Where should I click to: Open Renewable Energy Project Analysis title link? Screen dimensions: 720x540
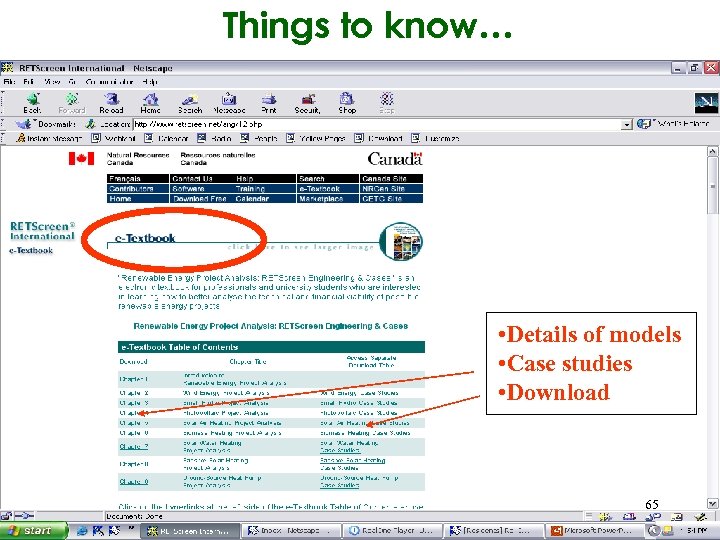(x=270, y=326)
